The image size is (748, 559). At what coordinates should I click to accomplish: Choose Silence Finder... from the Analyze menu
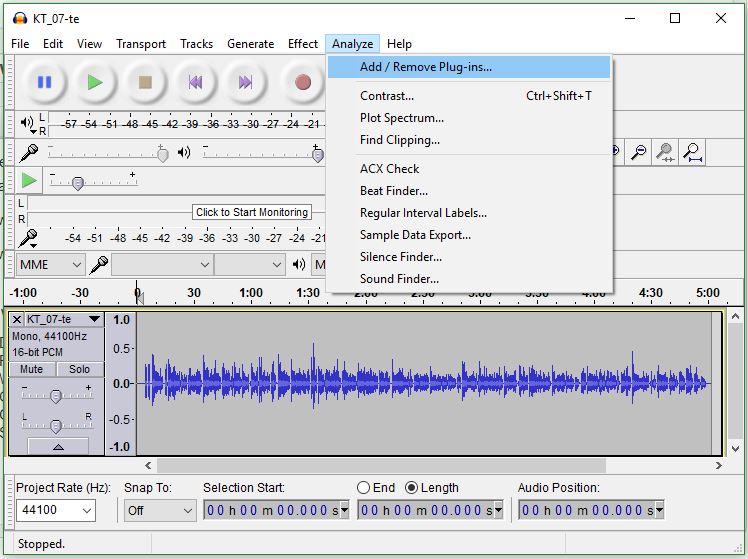coord(469,257)
